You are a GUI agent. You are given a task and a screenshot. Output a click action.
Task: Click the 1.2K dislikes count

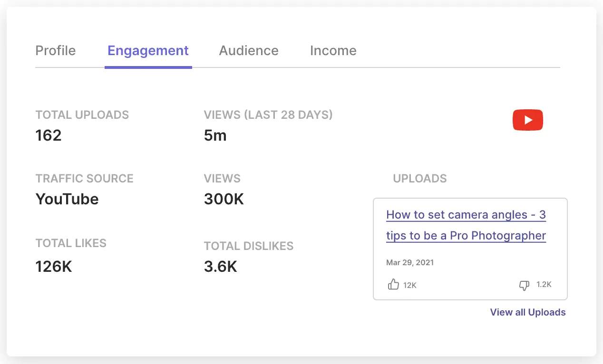pyautogui.click(x=544, y=285)
